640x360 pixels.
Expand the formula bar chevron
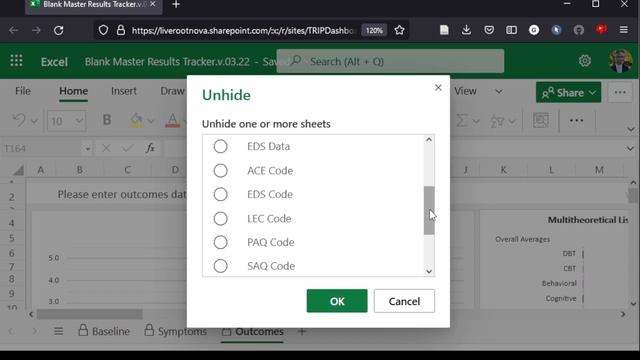click(x=630, y=149)
